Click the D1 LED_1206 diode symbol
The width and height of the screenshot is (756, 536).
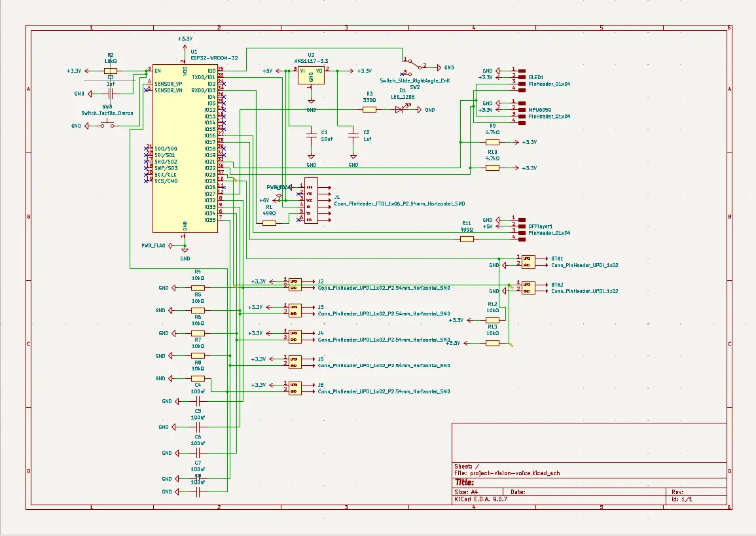coord(399,110)
